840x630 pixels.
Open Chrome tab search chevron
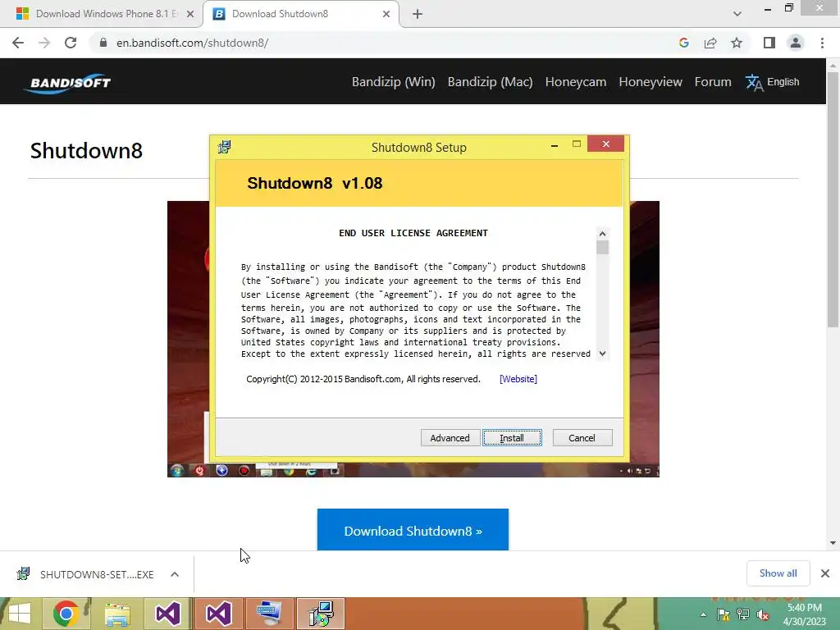pos(737,14)
